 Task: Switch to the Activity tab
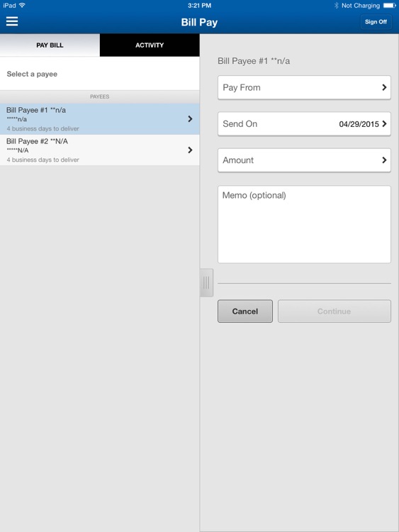(150, 45)
